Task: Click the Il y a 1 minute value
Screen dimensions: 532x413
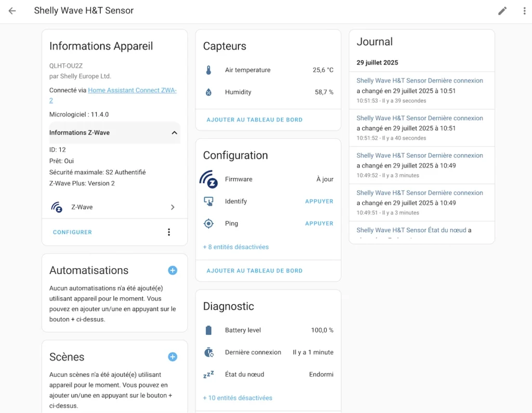Action: tap(313, 352)
